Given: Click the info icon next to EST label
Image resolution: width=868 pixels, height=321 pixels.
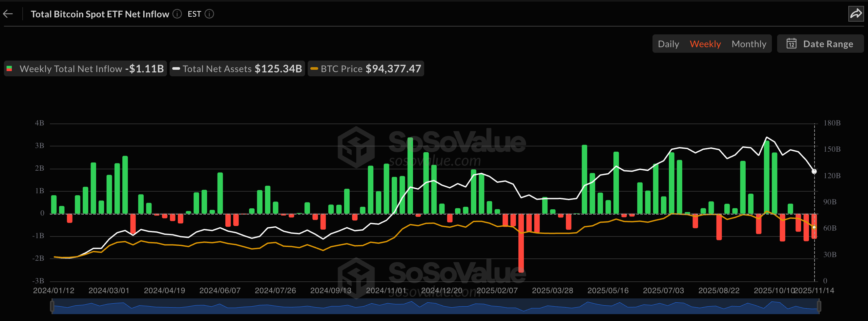Looking at the screenshot, I should pos(209,14).
